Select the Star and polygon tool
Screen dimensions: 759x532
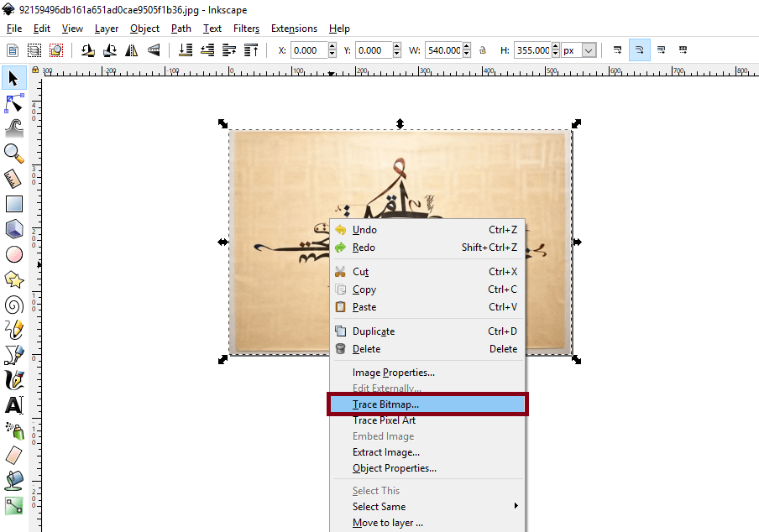(x=14, y=279)
